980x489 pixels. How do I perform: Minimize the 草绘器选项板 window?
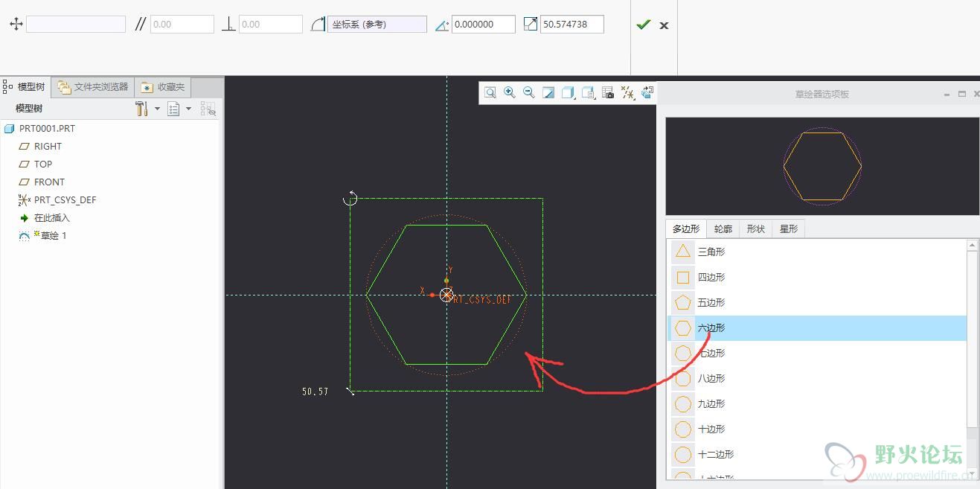(x=947, y=95)
